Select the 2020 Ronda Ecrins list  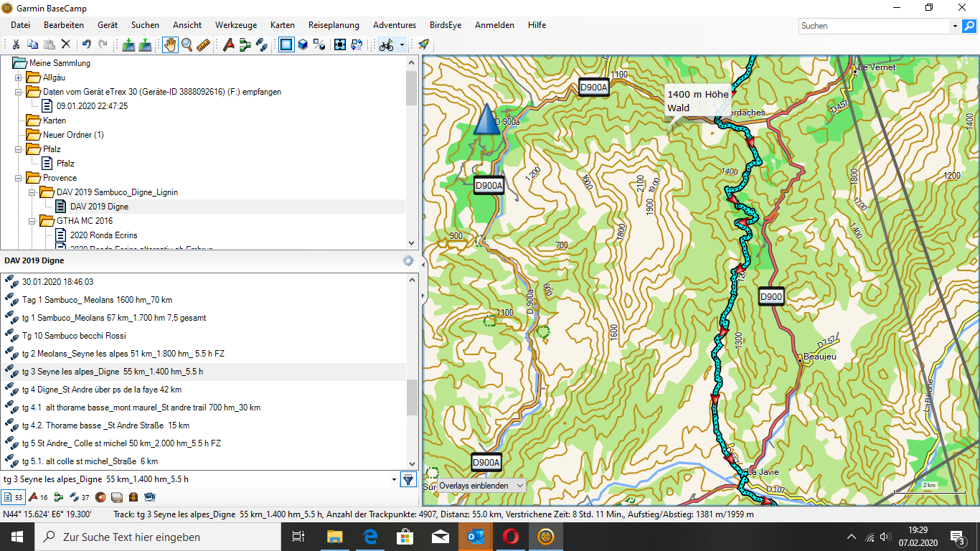coord(103,235)
